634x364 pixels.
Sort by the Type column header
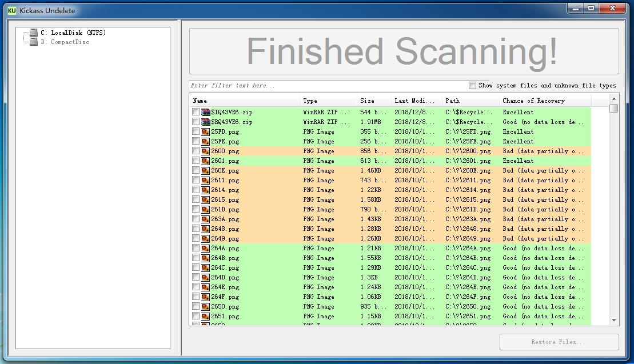pyautogui.click(x=328, y=101)
